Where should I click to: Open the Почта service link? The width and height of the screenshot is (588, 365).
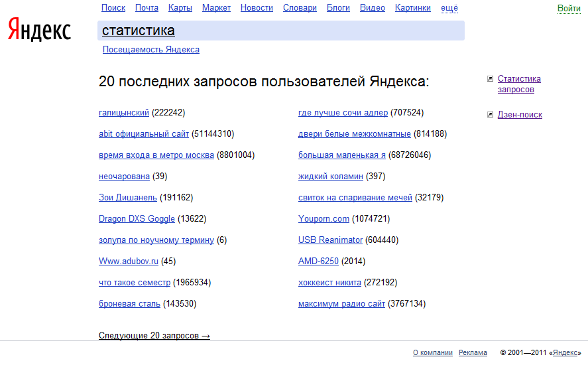click(x=147, y=8)
